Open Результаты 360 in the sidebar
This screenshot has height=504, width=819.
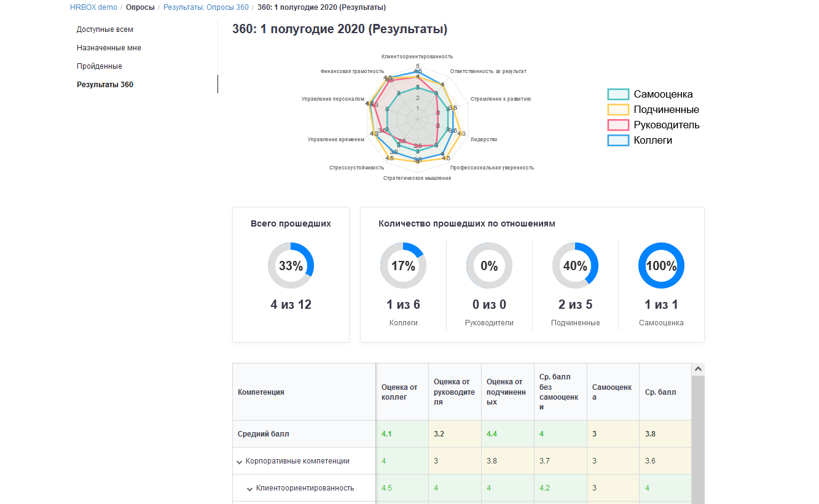pyautogui.click(x=105, y=85)
